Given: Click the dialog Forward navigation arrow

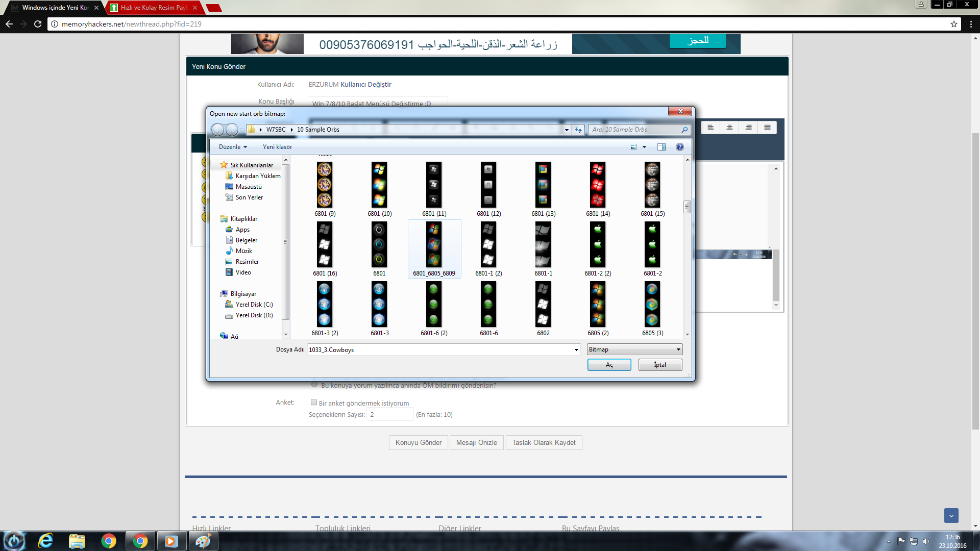Looking at the screenshot, I should coord(232,130).
